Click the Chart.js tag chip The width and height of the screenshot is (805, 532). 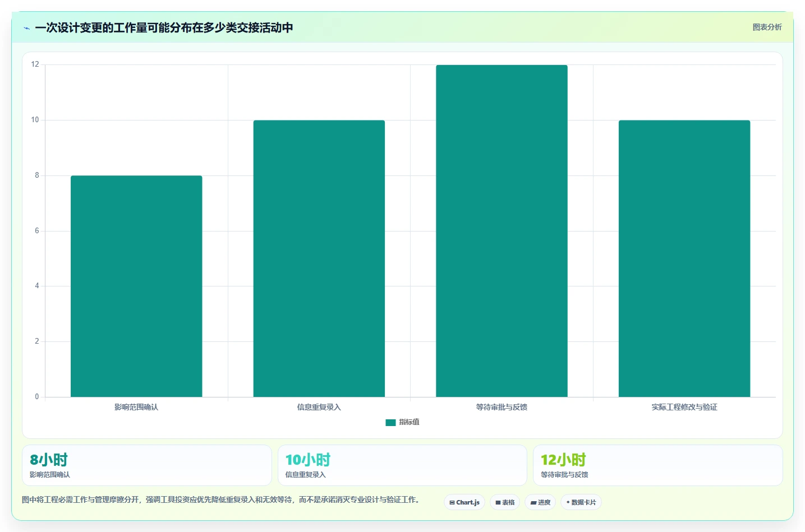[464, 502]
